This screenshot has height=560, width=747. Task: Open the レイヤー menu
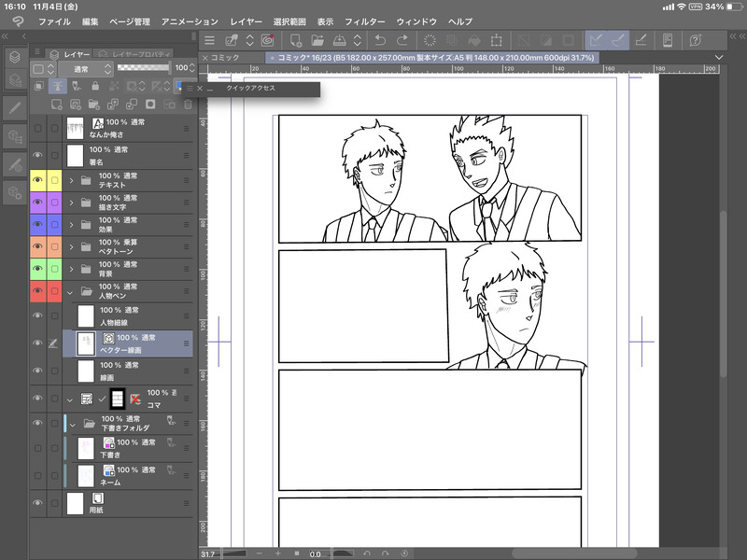pos(246,21)
